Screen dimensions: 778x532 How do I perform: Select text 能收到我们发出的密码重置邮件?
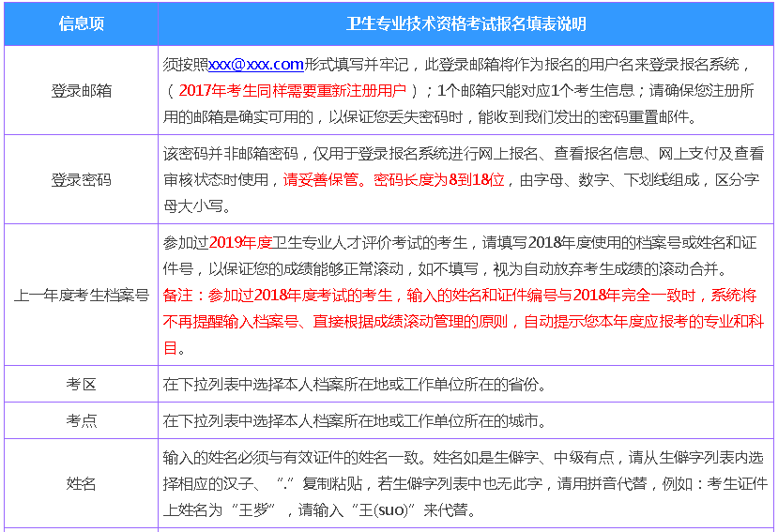click(x=585, y=117)
